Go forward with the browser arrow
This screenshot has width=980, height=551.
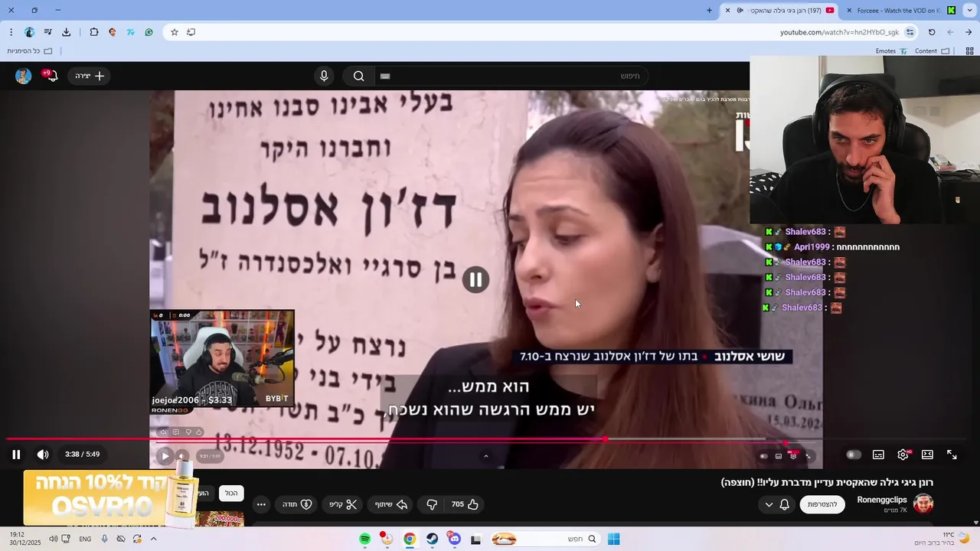[x=950, y=32]
